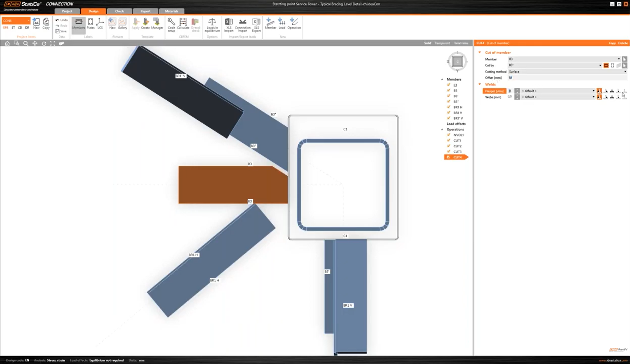
Task: Open the picture Gallery
Action: point(122,24)
